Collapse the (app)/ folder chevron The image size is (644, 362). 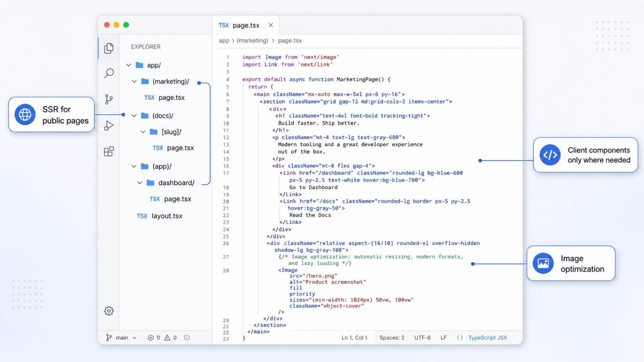tap(134, 166)
